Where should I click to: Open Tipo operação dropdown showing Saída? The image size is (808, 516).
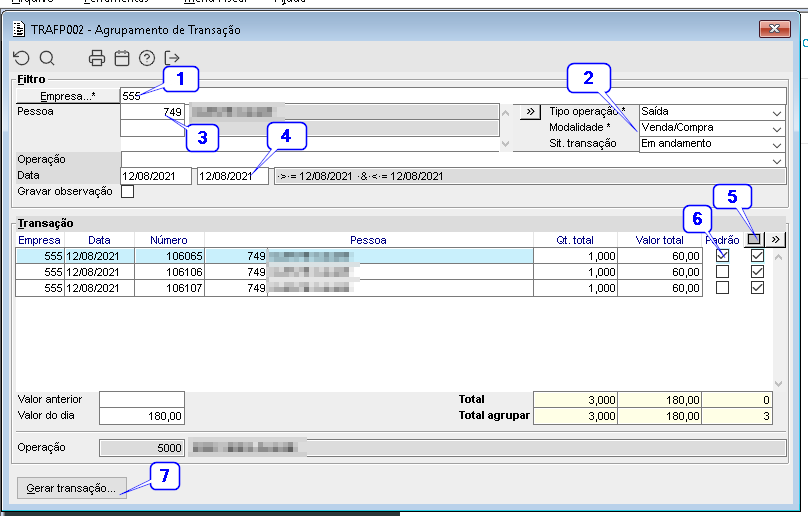[x=777, y=113]
